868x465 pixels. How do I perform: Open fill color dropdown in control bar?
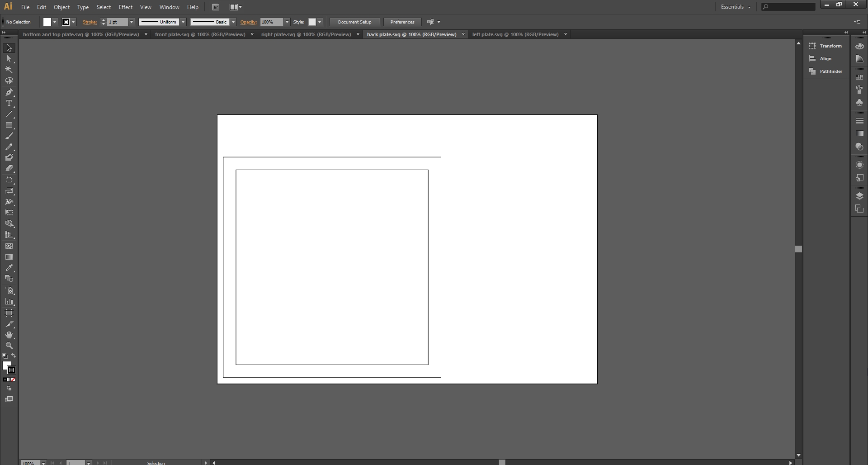point(55,22)
